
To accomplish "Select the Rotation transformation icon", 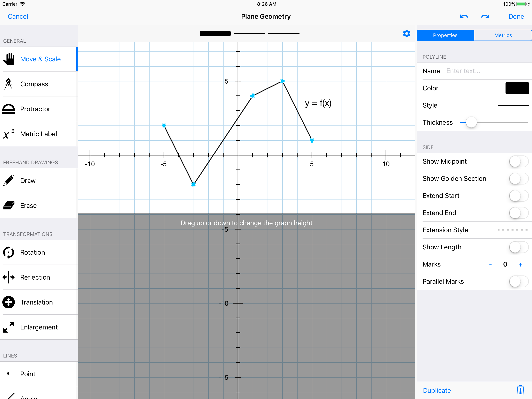I will [8, 252].
